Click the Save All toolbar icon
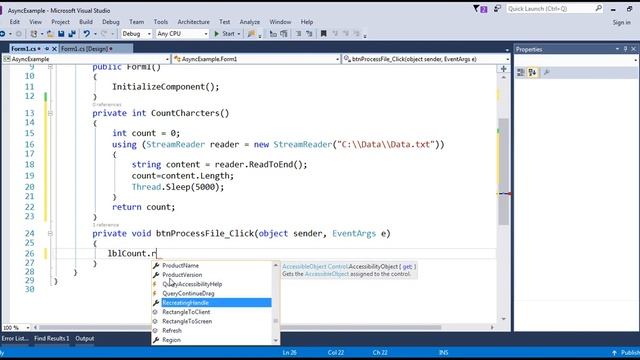 pos(72,34)
